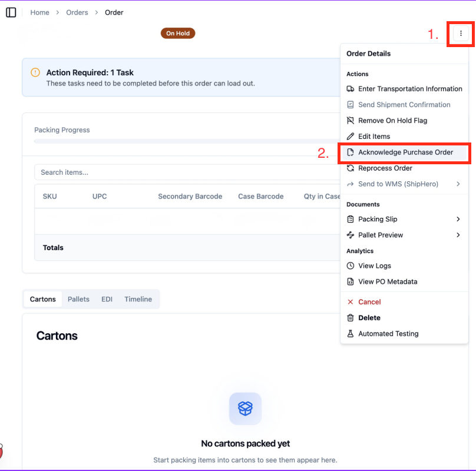Screen dimensions: 476x471
Task: Open the three-dot order actions menu
Action: (x=461, y=34)
